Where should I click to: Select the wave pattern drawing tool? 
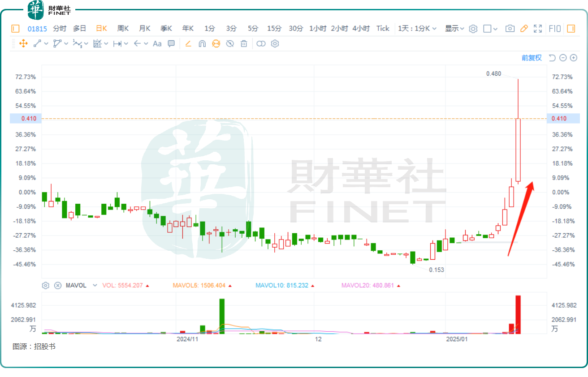point(77,44)
